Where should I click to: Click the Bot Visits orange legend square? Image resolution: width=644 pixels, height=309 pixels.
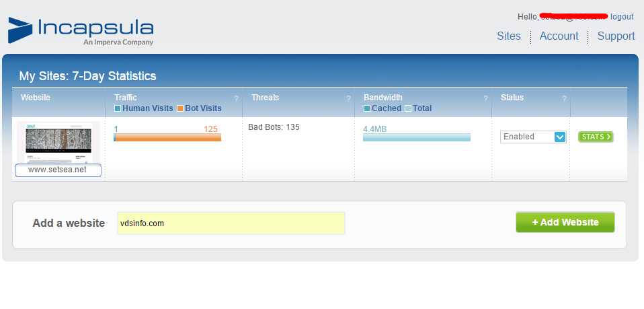(180, 108)
